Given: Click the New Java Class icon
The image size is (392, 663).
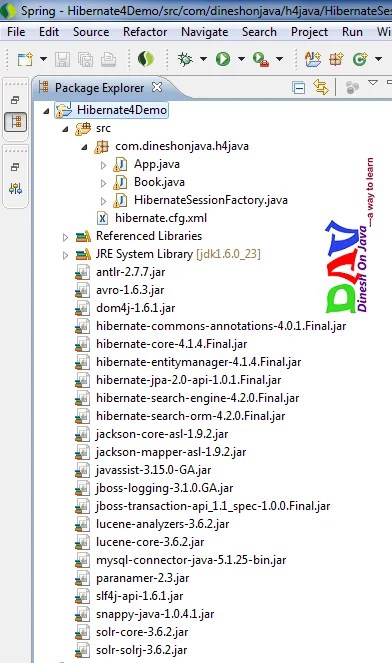Looking at the screenshot, I should (x=360, y=59).
